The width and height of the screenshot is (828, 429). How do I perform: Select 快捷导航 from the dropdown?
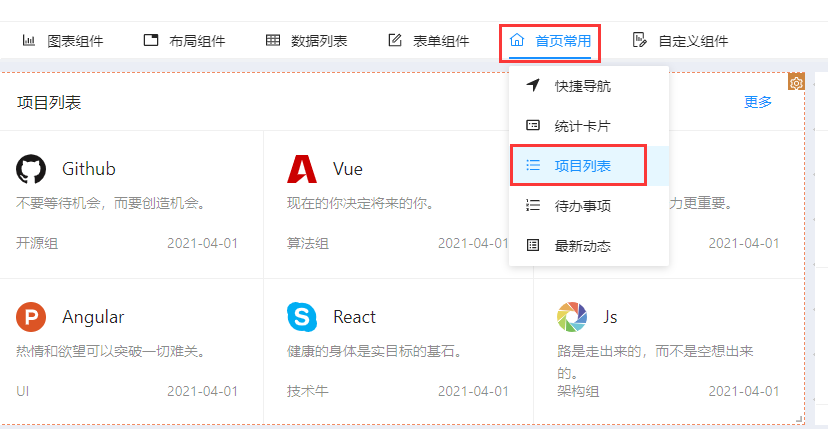coord(589,86)
